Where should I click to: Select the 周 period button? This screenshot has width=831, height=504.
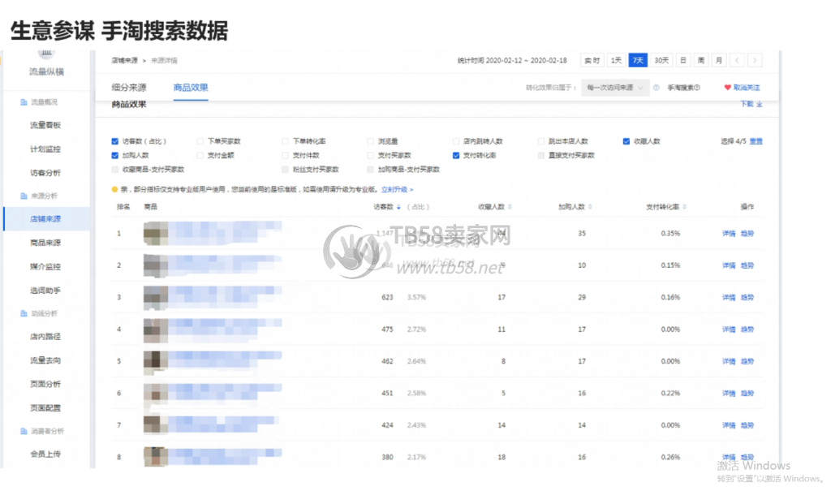(x=701, y=60)
